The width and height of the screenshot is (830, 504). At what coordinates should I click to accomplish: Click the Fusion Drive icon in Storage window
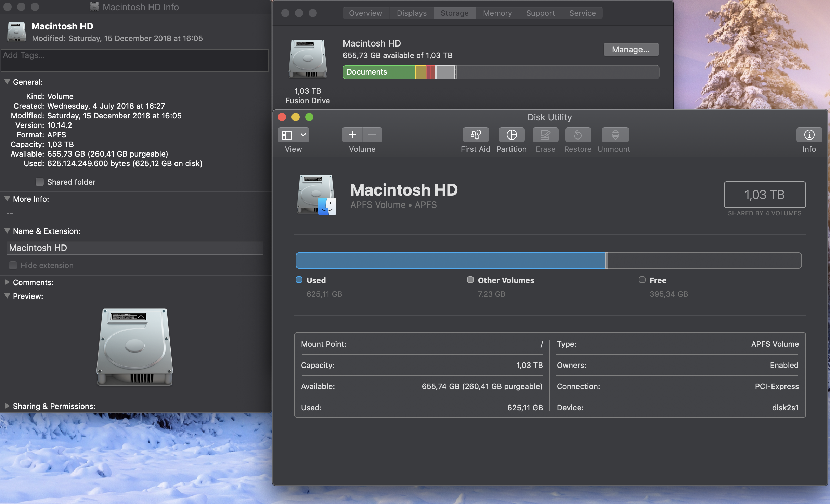pos(308,59)
